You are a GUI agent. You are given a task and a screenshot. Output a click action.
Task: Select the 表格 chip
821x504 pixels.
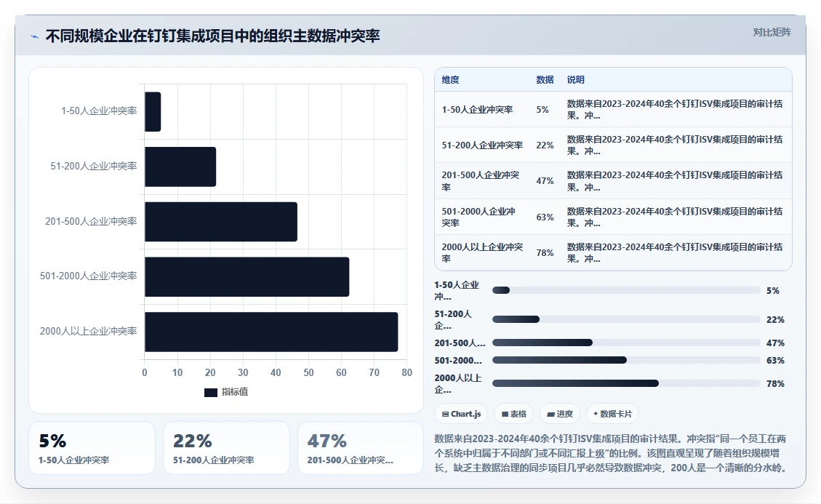pyautogui.click(x=513, y=414)
